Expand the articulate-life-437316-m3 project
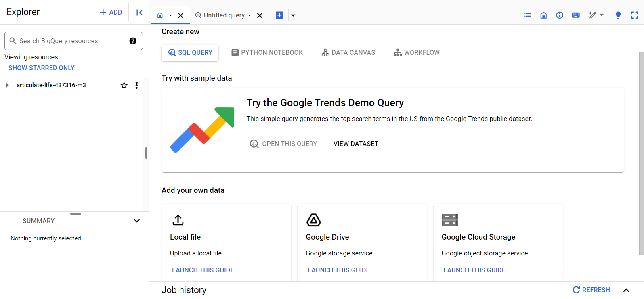The width and height of the screenshot is (644, 299). pos(7,85)
